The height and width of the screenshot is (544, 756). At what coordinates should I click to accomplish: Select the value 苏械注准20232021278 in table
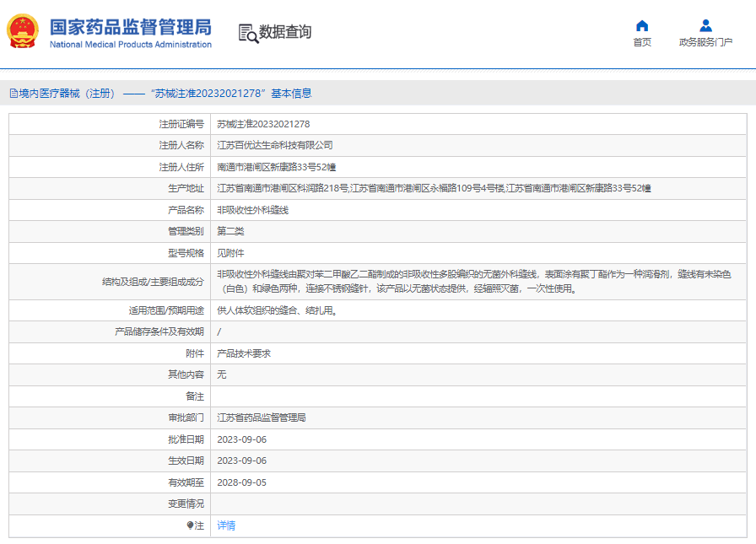(263, 124)
